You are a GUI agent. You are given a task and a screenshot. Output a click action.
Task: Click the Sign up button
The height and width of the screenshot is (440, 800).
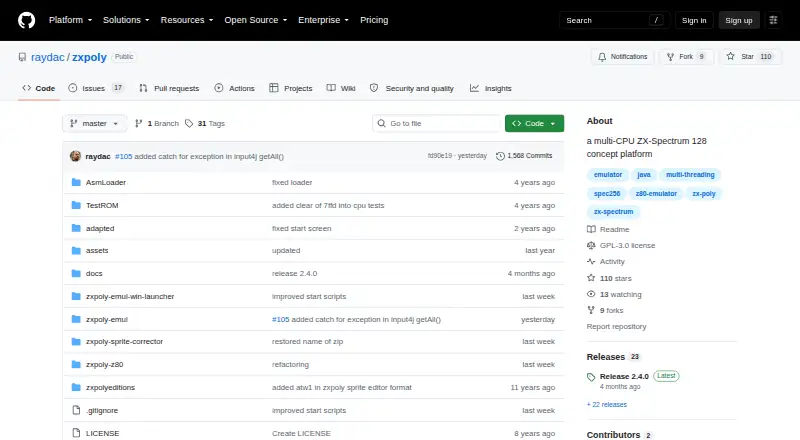(x=739, y=20)
